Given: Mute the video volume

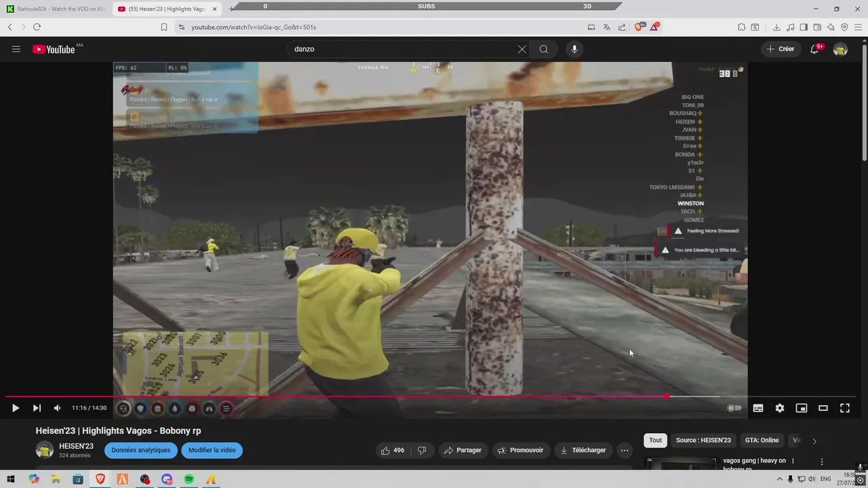Looking at the screenshot, I should click(x=58, y=408).
